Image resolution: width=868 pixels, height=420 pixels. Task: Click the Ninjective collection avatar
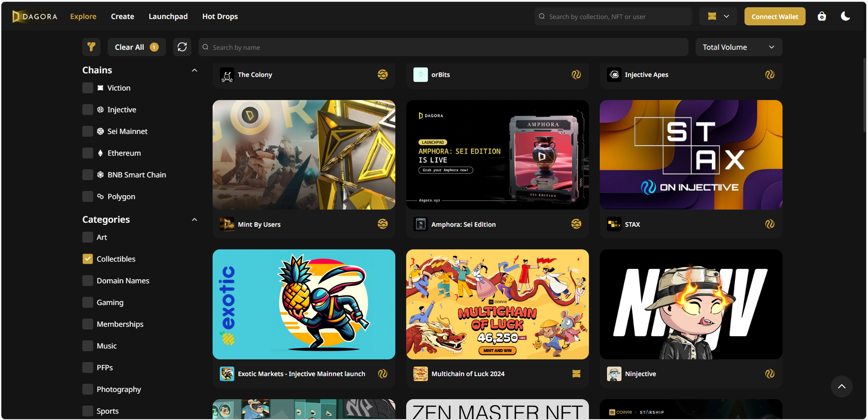[614, 374]
